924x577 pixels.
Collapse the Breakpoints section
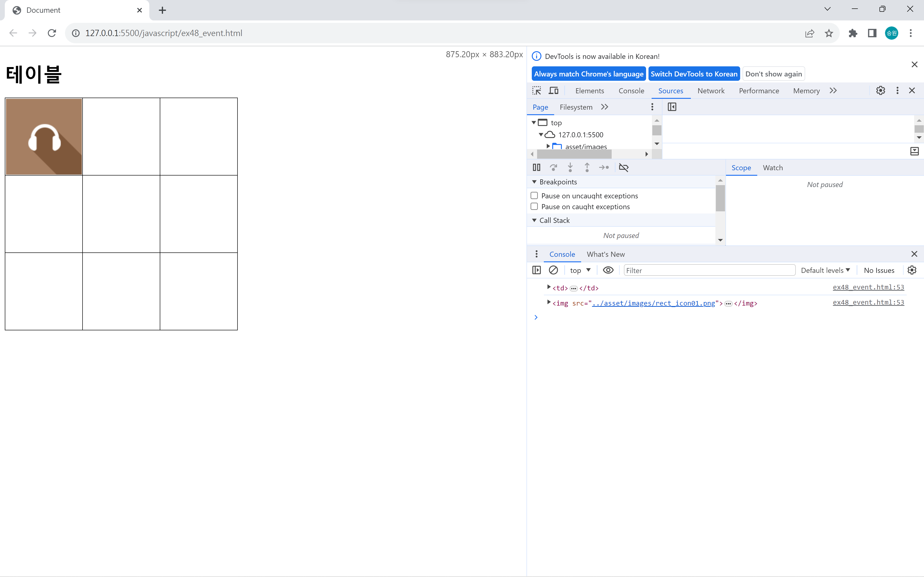pos(534,182)
